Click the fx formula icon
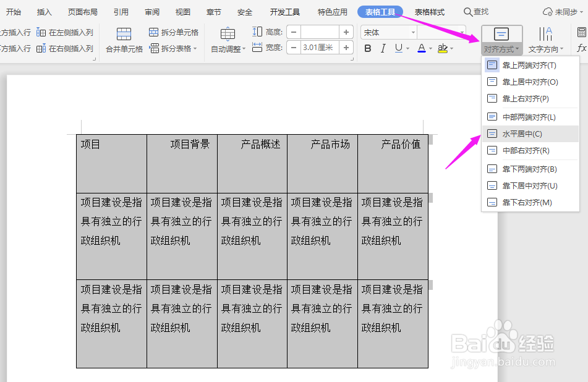 pos(581,47)
